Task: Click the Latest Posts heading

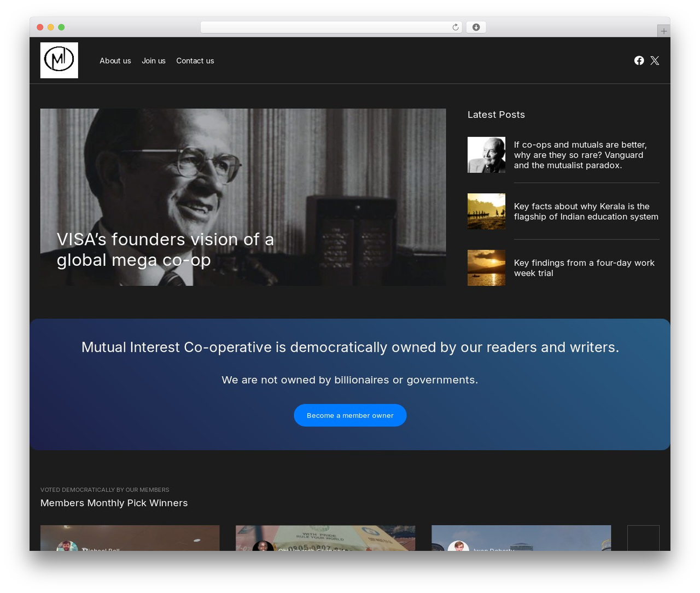Action: coord(496,114)
